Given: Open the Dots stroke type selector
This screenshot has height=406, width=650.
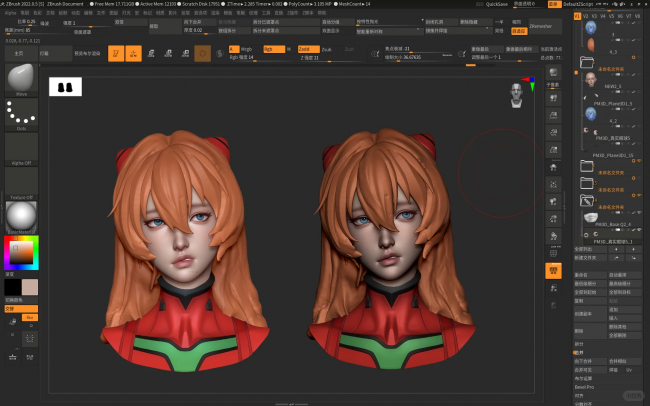Looking at the screenshot, I should pyautogui.click(x=21, y=113).
